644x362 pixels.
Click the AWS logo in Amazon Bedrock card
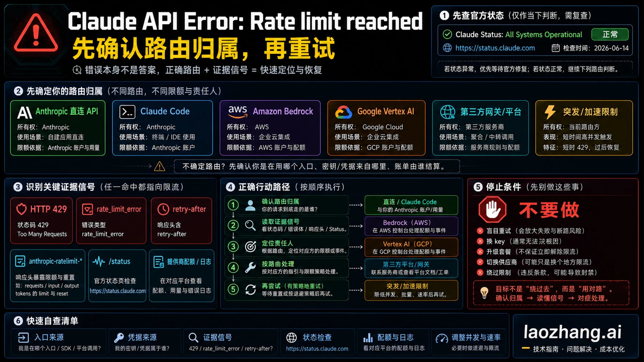(x=237, y=112)
